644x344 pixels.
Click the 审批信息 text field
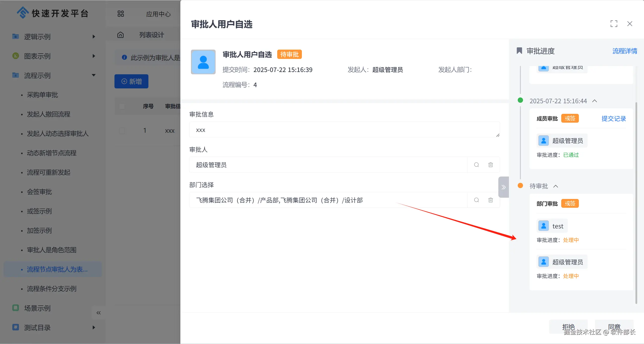coord(344,130)
